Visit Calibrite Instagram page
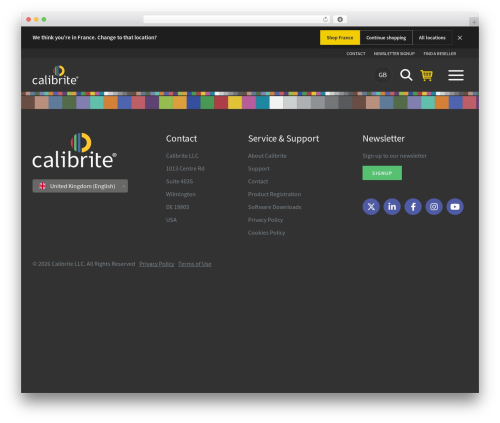 pyautogui.click(x=434, y=207)
